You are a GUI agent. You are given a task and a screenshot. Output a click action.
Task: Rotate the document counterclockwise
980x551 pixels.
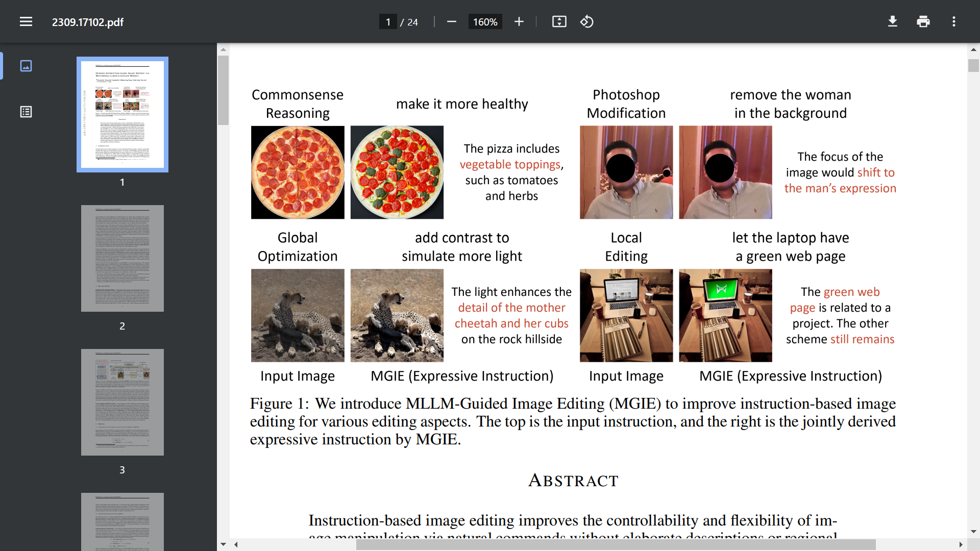coord(586,22)
